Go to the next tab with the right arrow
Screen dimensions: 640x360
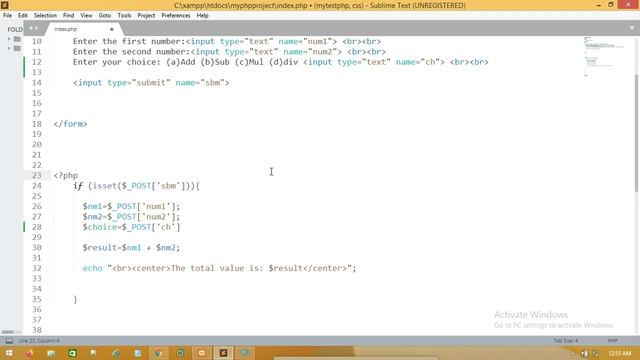(36, 28)
